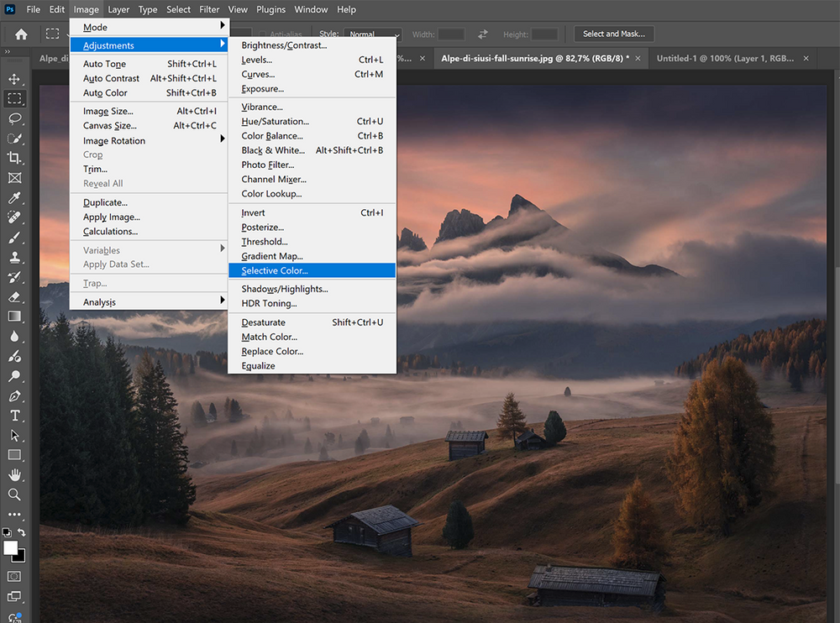Select the Horizontal Type tool
Image resolution: width=840 pixels, height=623 pixels.
click(x=14, y=416)
